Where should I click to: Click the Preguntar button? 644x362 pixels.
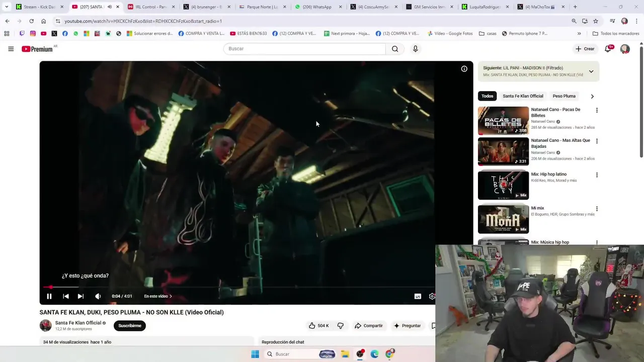pyautogui.click(x=407, y=326)
